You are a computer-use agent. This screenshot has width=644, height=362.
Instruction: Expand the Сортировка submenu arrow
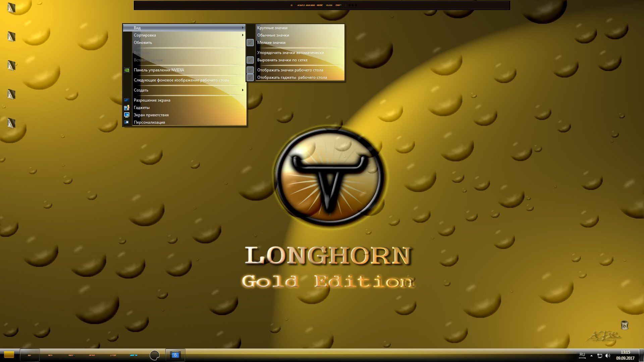pyautogui.click(x=243, y=35)
